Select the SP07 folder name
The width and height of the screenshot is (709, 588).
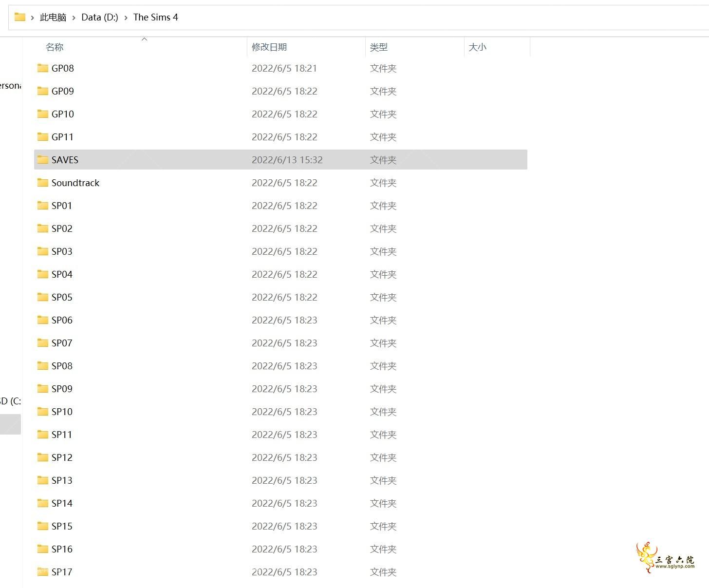click(x=62, y=343)
